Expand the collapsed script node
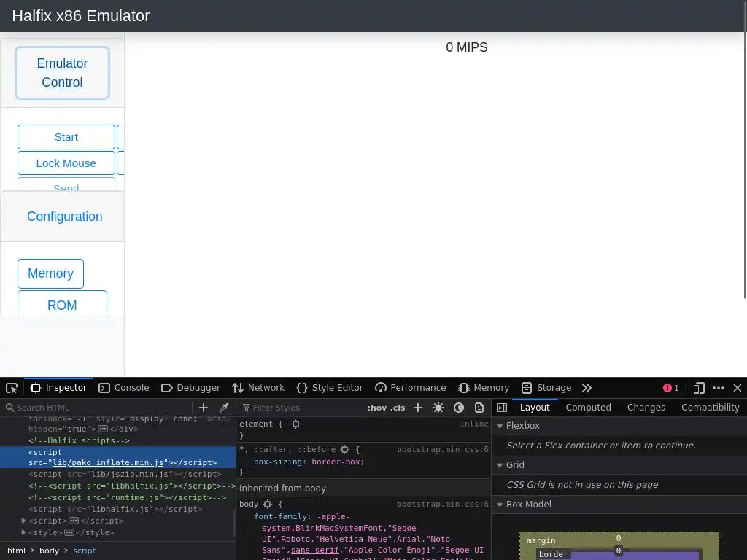The width and height of the screenshot is (747, 560). 23,521
